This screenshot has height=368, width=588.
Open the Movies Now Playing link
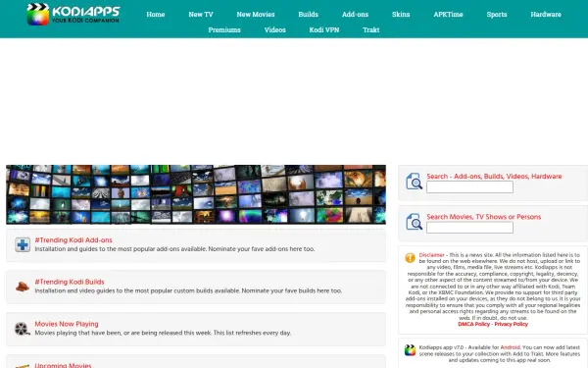[x=67, y=324]
